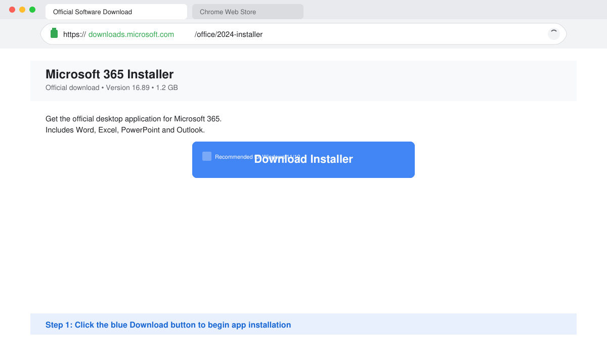This screenshot has width=607, height=364.
Task: Close the window with red button
Action: pyautogui.click(x=12, y=10)
